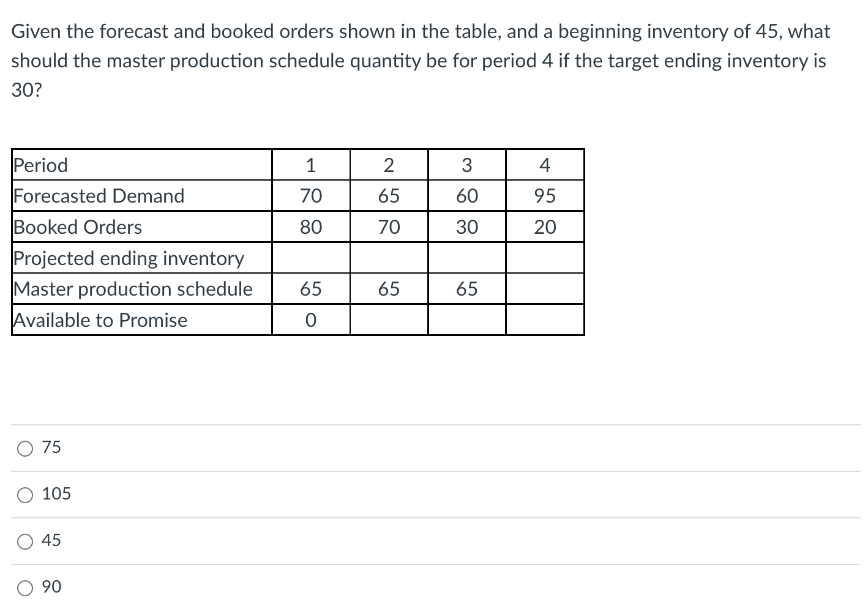The image size is (868, 606).
Task: Click the answer option labeled 90
Action: point(51,586)
